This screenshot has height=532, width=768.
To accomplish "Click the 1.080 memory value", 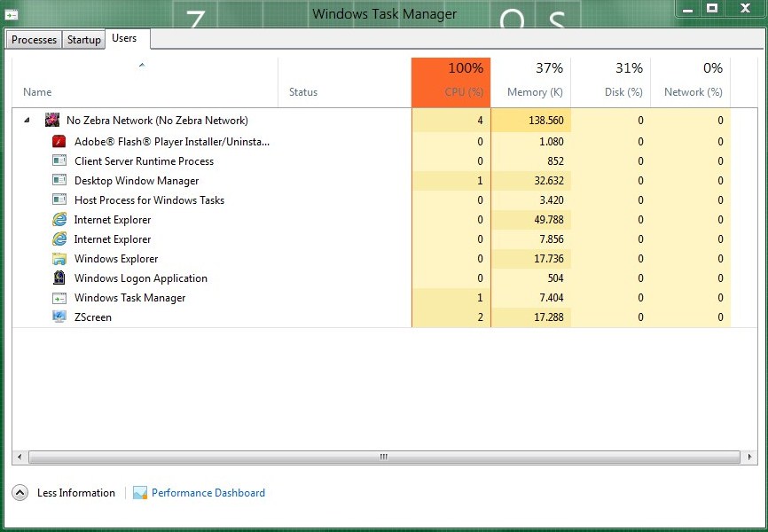I will (x=551, y=142).
